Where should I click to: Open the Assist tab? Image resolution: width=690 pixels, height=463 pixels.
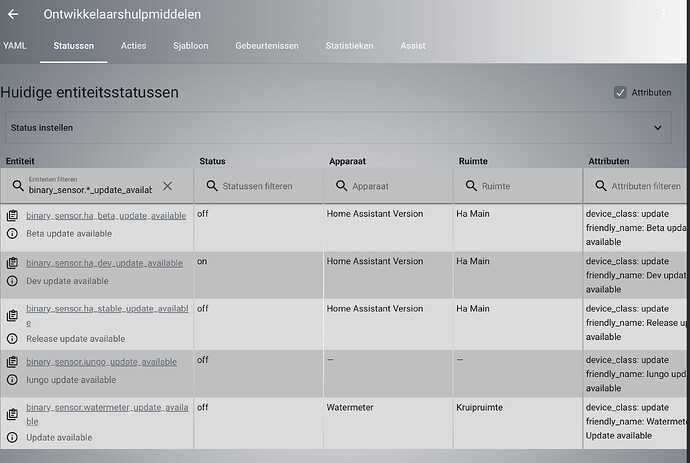[413, 46]
